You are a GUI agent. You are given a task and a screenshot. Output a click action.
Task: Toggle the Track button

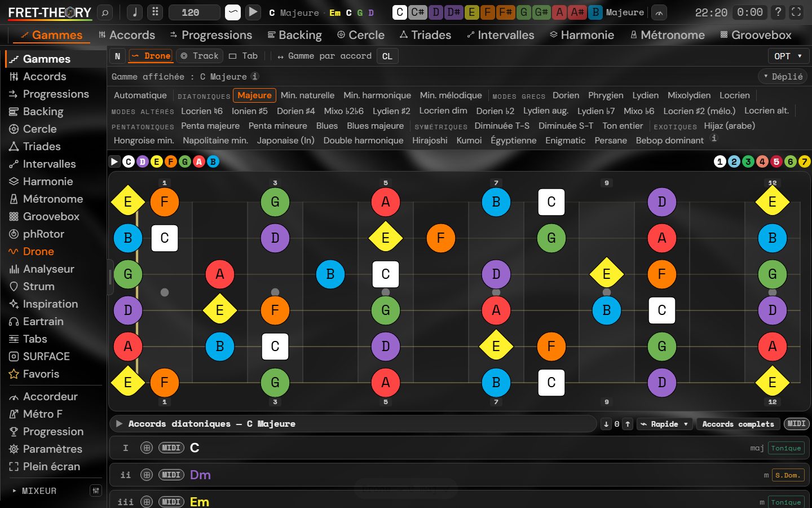click(199, 56)
